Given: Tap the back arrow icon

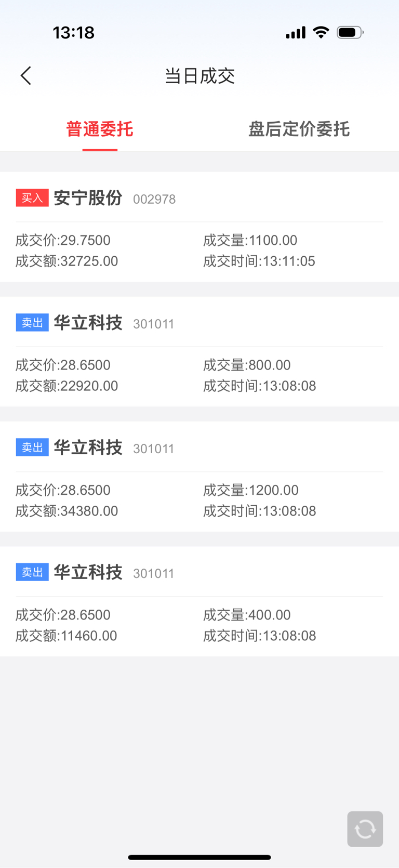Looking at the screenshot, I should [x=26, y=76].
